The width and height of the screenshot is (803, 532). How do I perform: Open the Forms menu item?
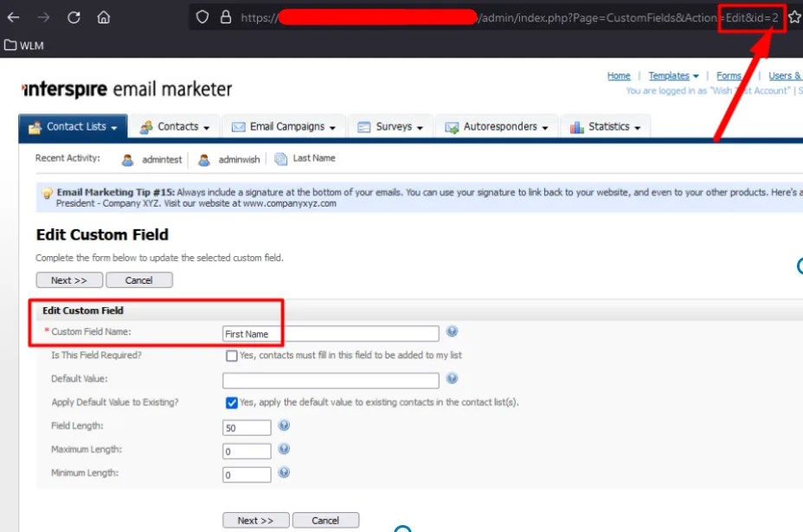729,76
